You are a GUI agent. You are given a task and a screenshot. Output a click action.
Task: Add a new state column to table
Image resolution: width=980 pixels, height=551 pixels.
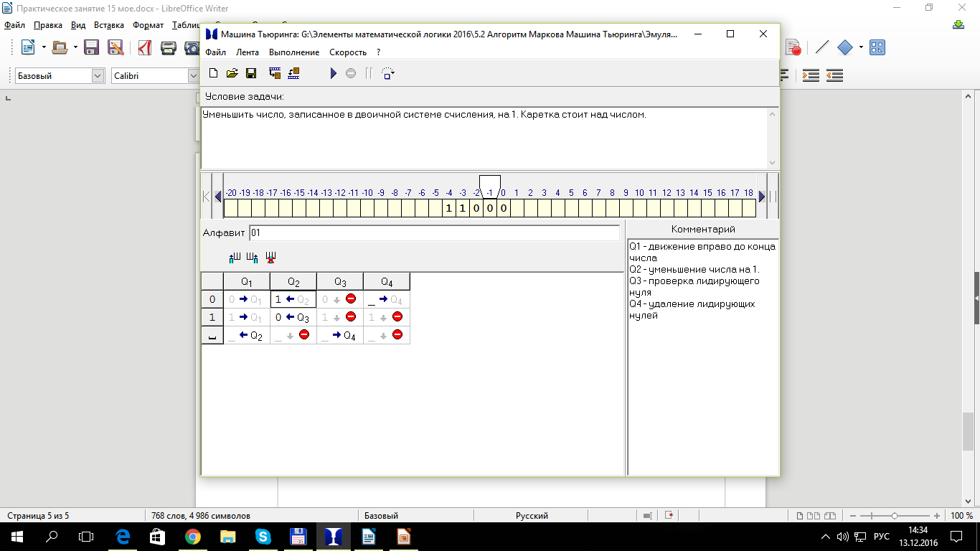(x=235, y=257)
